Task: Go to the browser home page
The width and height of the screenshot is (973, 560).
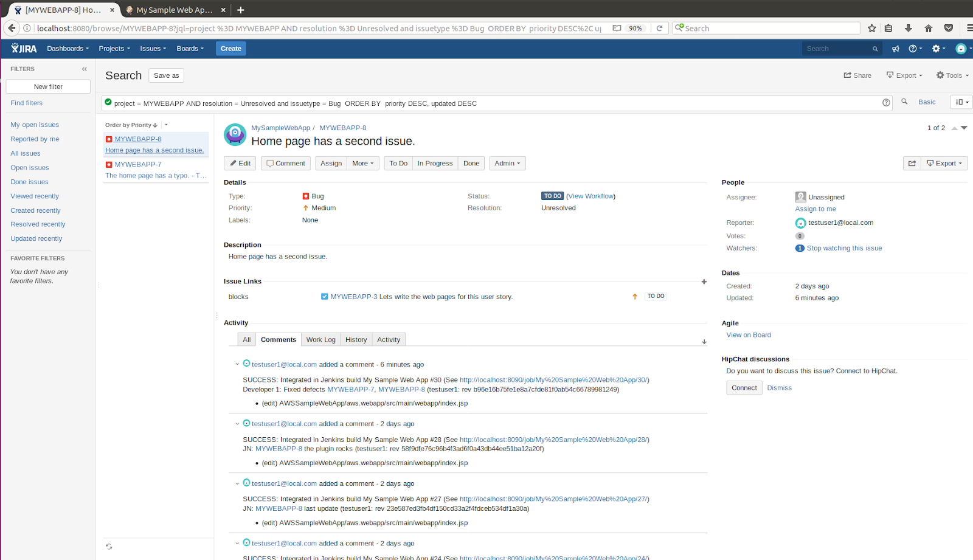Action: click(928, 28)
